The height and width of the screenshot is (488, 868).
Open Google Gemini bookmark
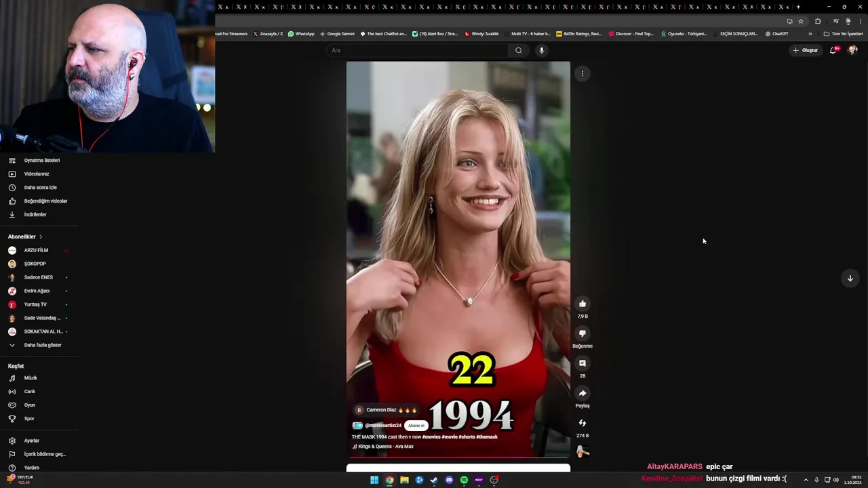point(337,34)
